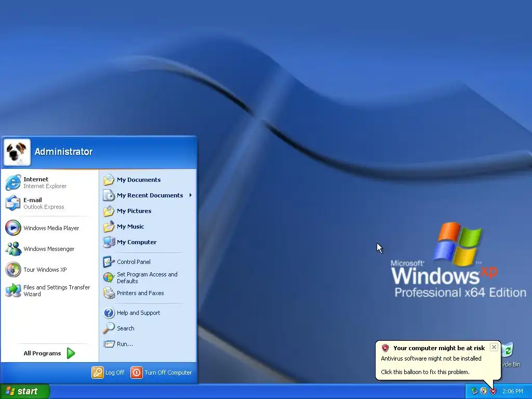Image resolution: width=532 pixels, height=399 pixels.
Task: Select the My Pictures text label
Action: [134, 211]
